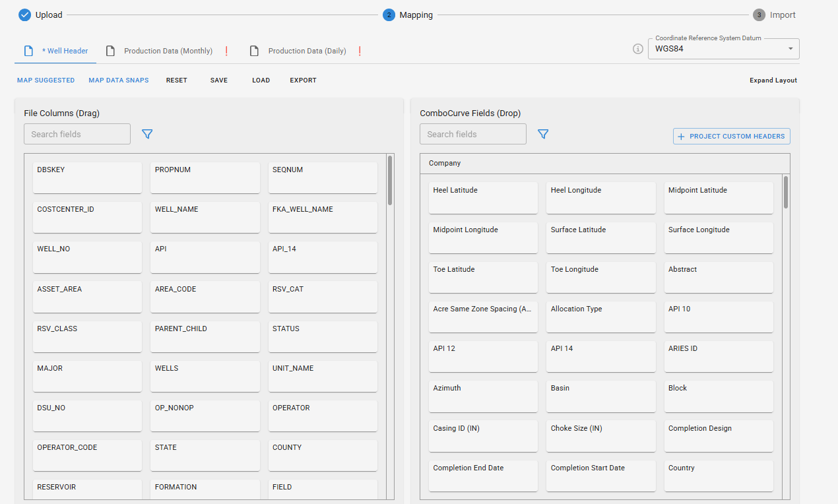Viewport: 838px width, 504px height.
Task: Select the SEQNUM file column card
Action: point(323,178)
